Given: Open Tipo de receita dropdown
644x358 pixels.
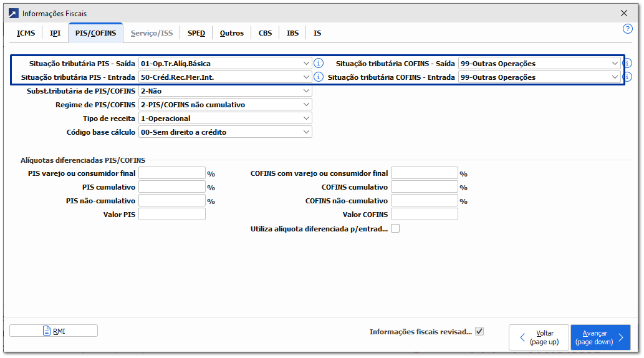Looking at the screenshot, I should click(x=305, y=119).
